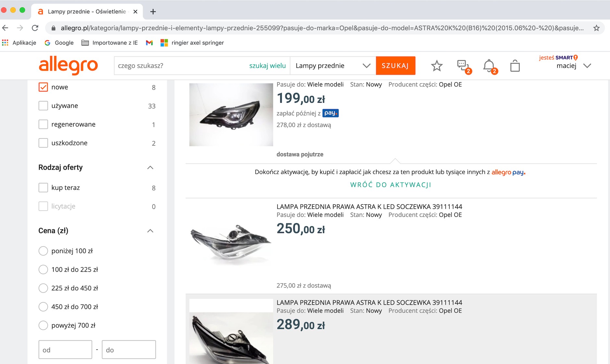The height and width of the screenshot is (364, 610).
Task: Check the kup teraz offer type filter
Action: pos(43,188)
